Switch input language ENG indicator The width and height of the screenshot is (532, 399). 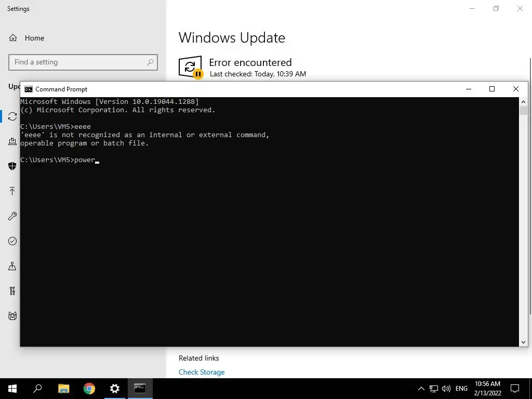coord(461,389)
